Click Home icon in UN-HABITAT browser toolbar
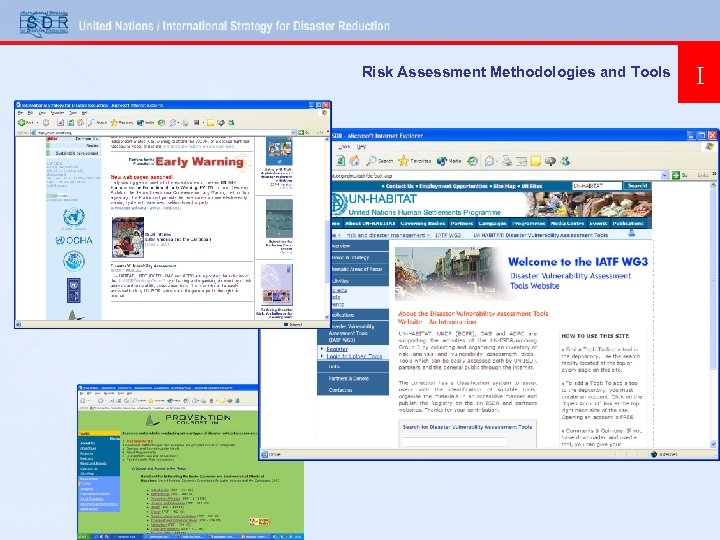 [x=354, y=161]
